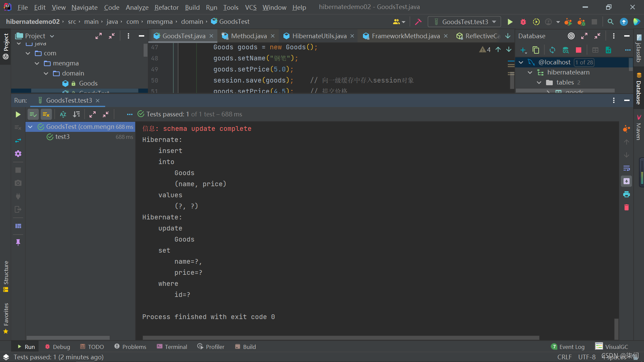This screenshot has width=644, height=362.
Task: Pin the Run tab
Action: point(18,242)
